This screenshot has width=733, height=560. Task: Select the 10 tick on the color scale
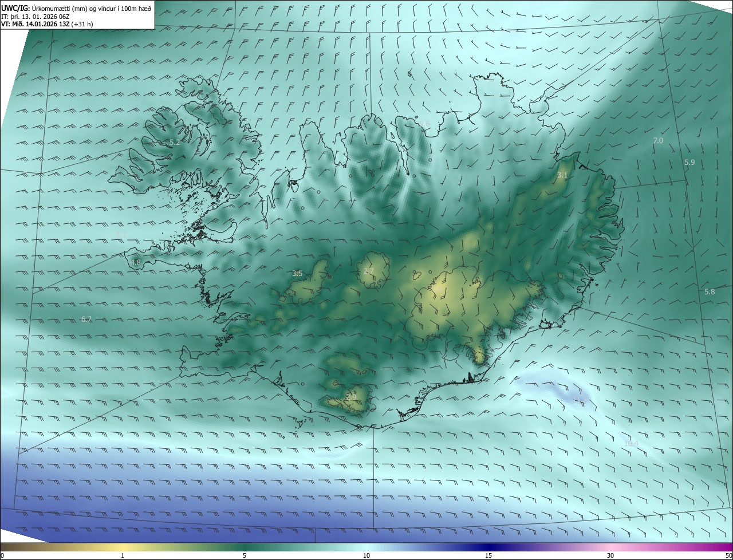point(366,555)
